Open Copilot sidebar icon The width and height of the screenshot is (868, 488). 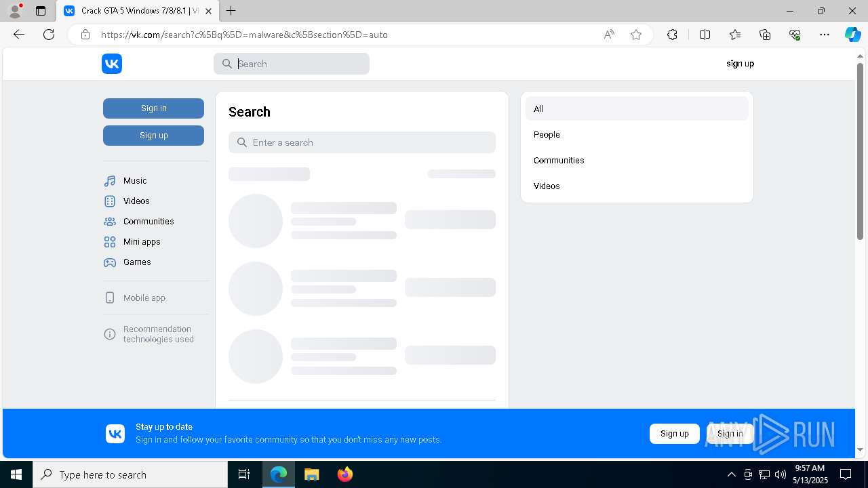coord(852,35)
